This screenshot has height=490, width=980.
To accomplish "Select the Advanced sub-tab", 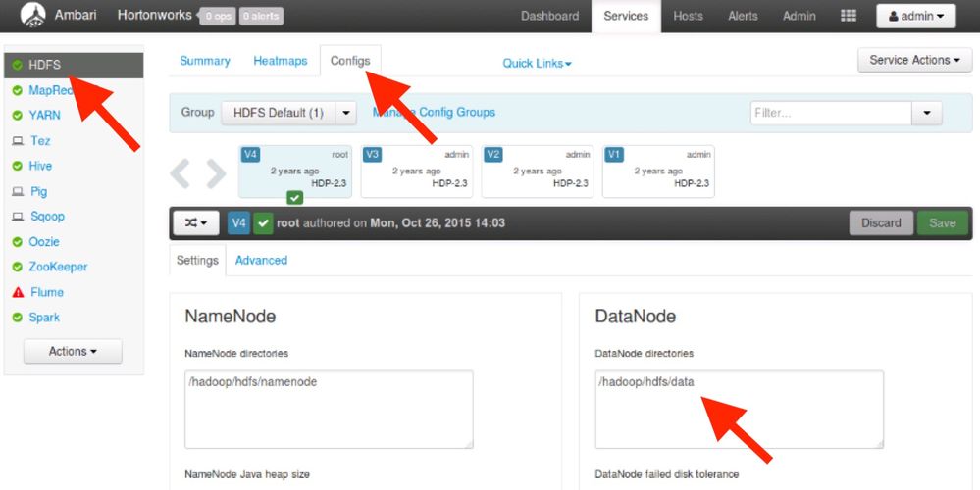I will [261, 261].
